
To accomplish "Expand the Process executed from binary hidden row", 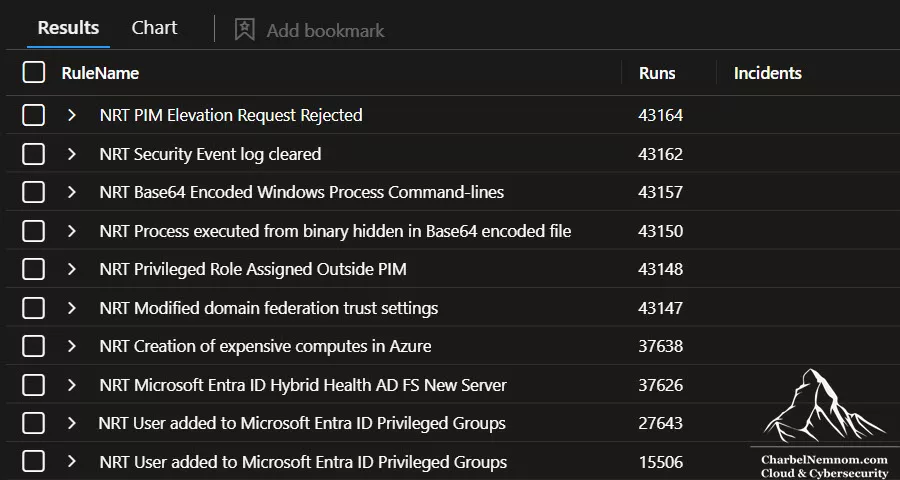I will (x=72, y=231).
